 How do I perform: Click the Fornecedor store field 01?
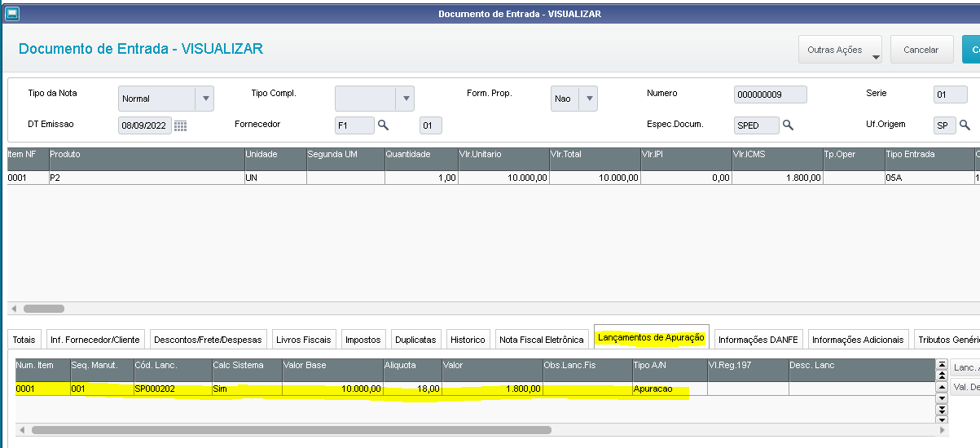[x=431, y=125]
